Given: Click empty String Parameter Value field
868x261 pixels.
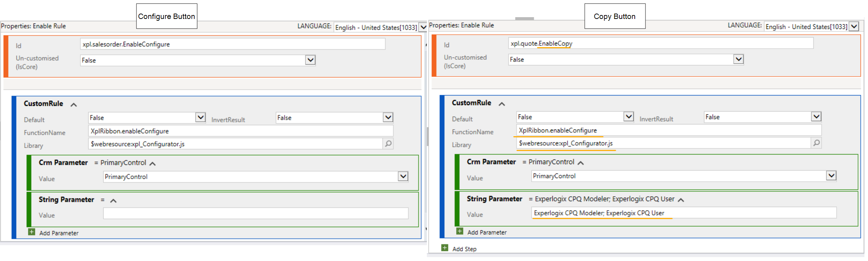Looking at the screenshot, I should [256, 213].
